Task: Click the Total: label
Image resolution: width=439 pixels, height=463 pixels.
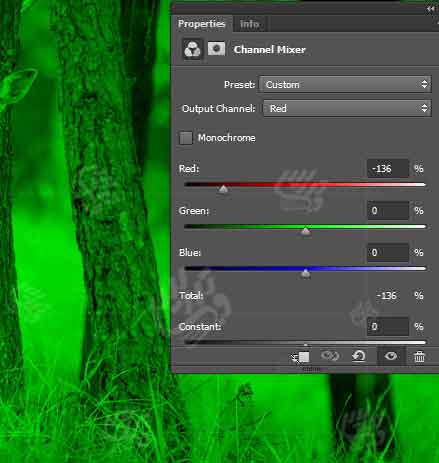Action: [x=191, y=296]
